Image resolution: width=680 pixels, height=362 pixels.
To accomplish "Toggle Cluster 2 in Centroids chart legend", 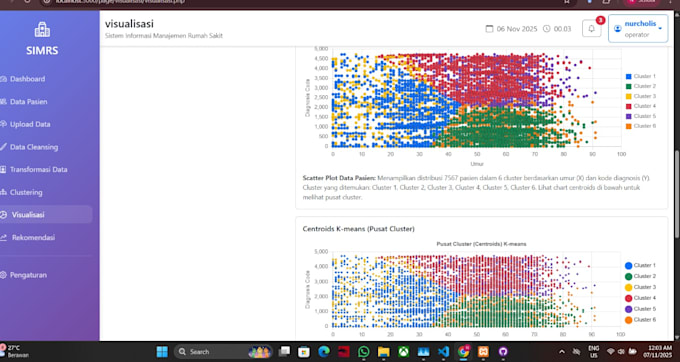I will (641, 276).
